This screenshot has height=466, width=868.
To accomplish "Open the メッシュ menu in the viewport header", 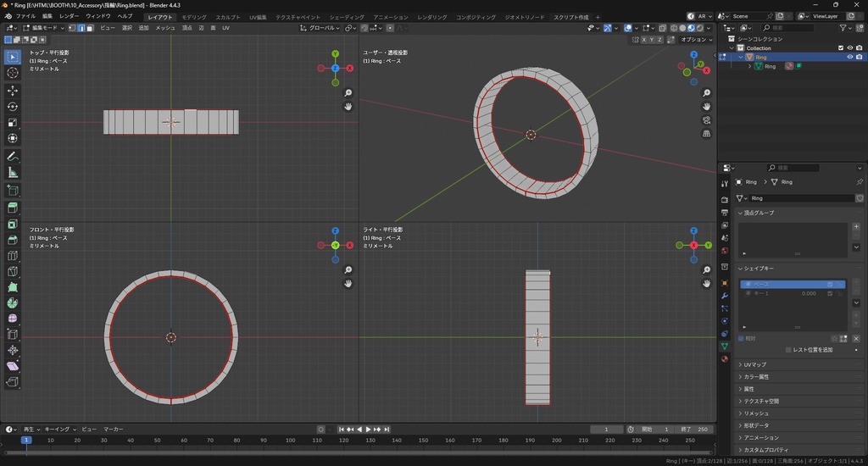I will click(164, 28).
